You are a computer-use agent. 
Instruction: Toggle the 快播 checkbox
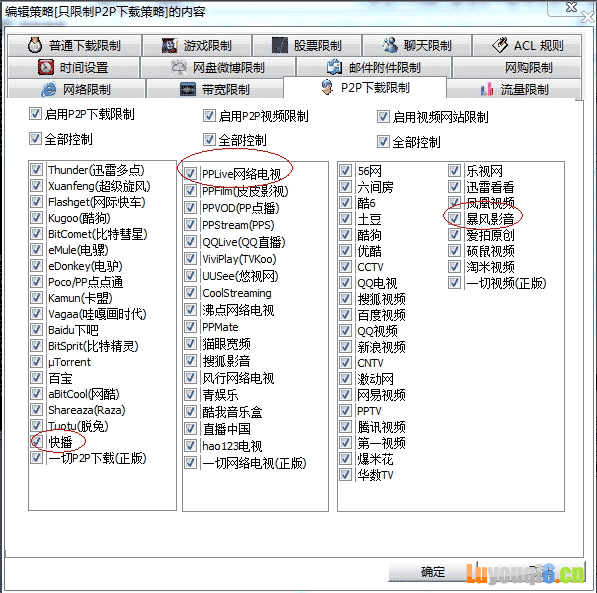[x=37, y=442]
